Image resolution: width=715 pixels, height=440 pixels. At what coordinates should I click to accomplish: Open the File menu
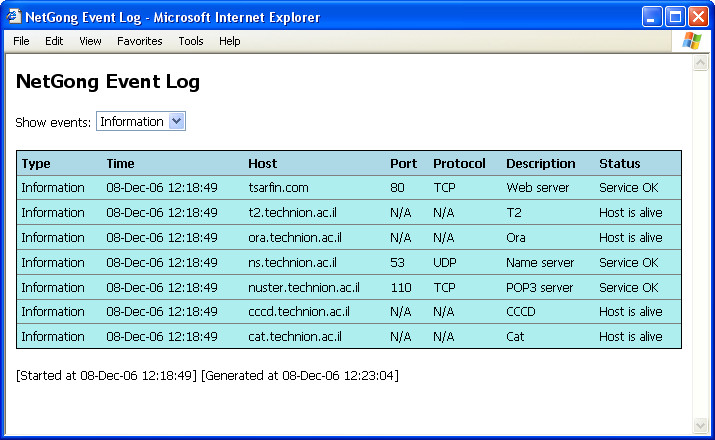click(21, 41)
